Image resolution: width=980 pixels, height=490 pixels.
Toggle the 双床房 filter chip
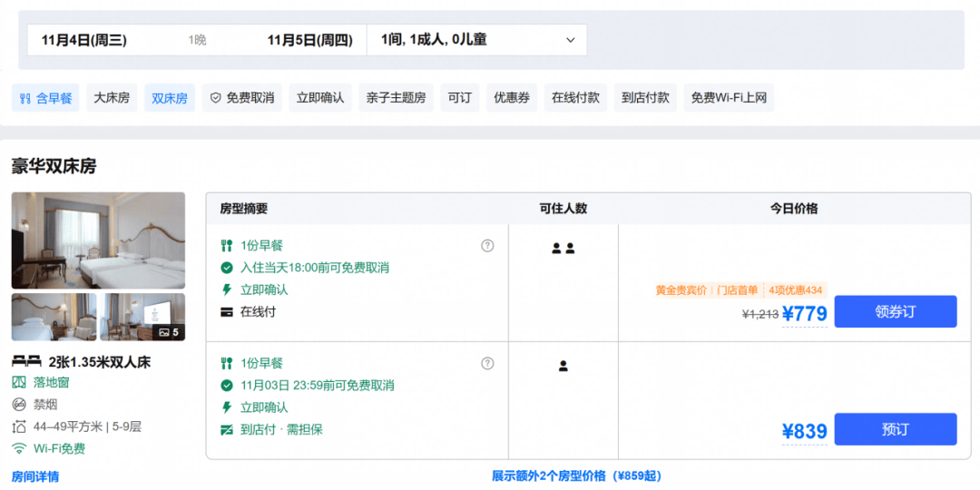[x=170, y=98]
